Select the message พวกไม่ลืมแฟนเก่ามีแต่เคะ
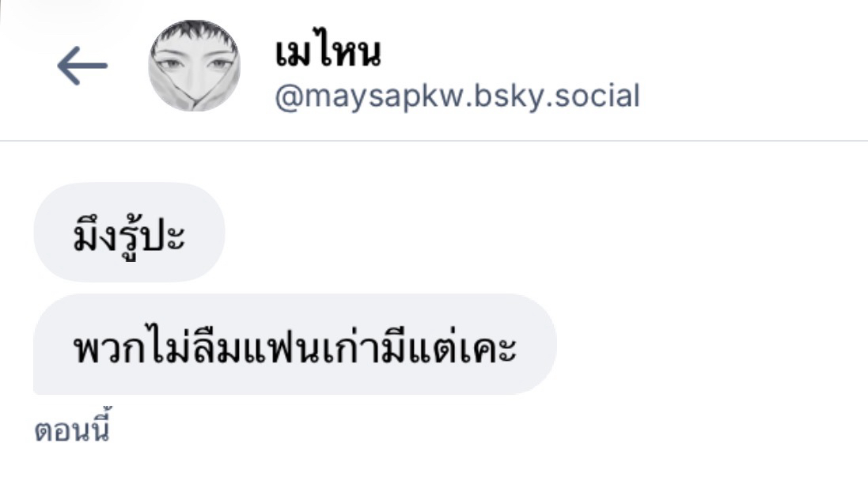 tap(295, 344)
